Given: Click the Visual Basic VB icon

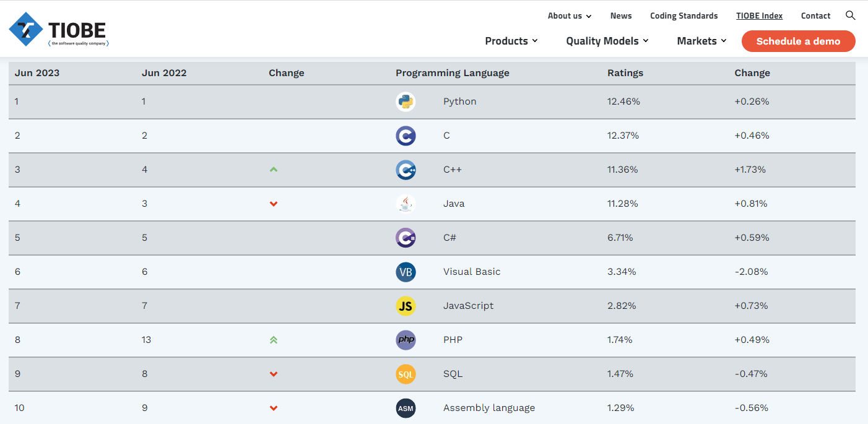Looking at the screenshot, I should point(406,272).
